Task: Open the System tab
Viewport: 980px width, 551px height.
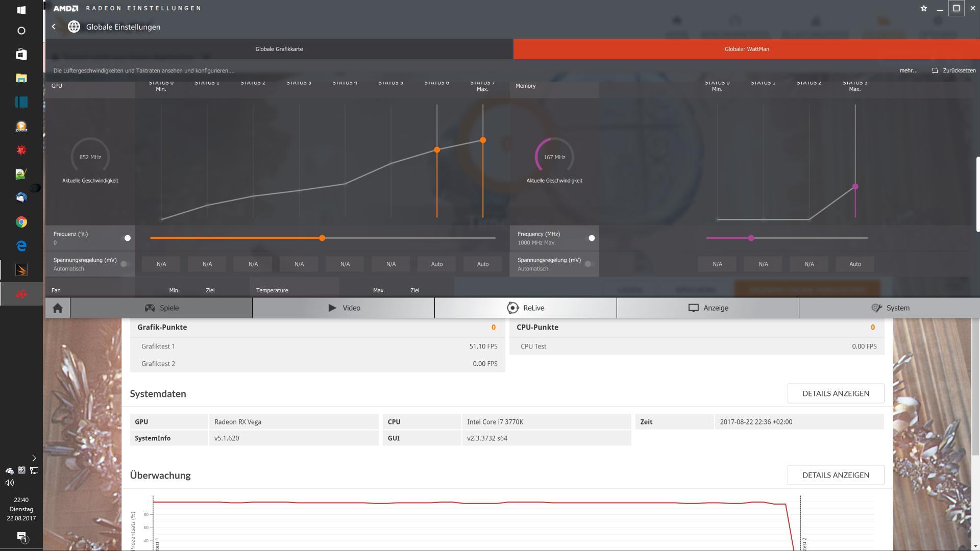Action: 890,308
